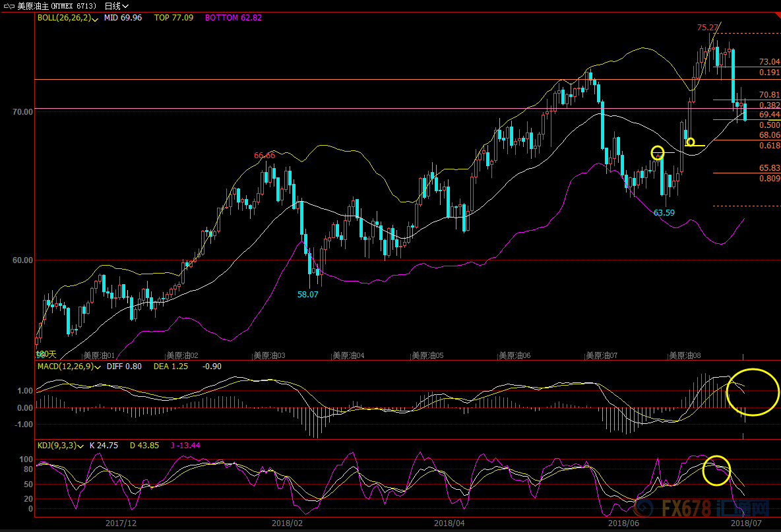Click the K 24.75 value

104,446
